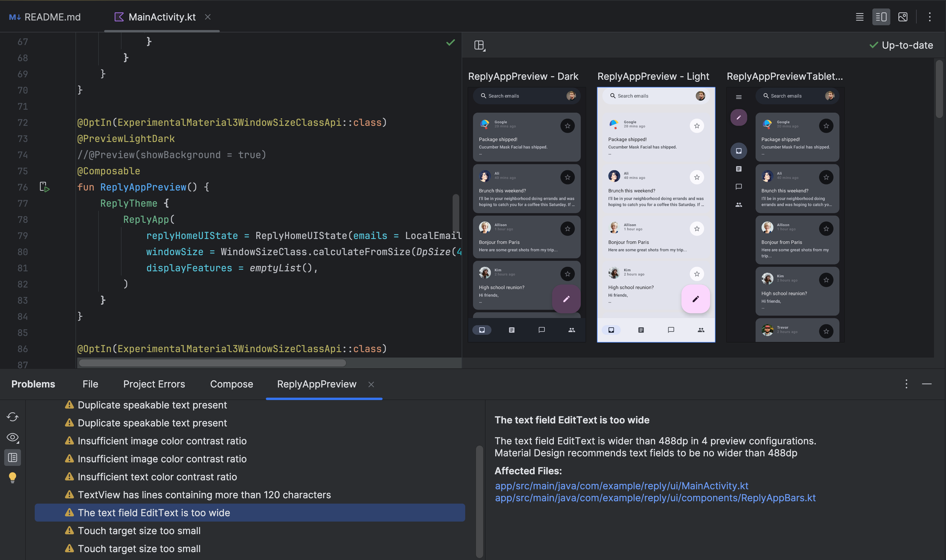Click the green inspection checkmark in the editor
Screen dimensions: 946x560
point(449,43)
